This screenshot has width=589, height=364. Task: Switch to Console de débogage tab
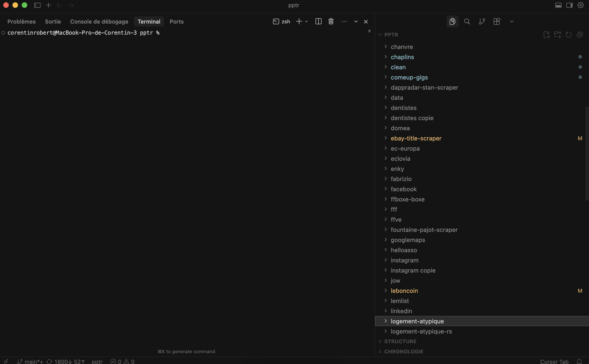coord(99,21)
